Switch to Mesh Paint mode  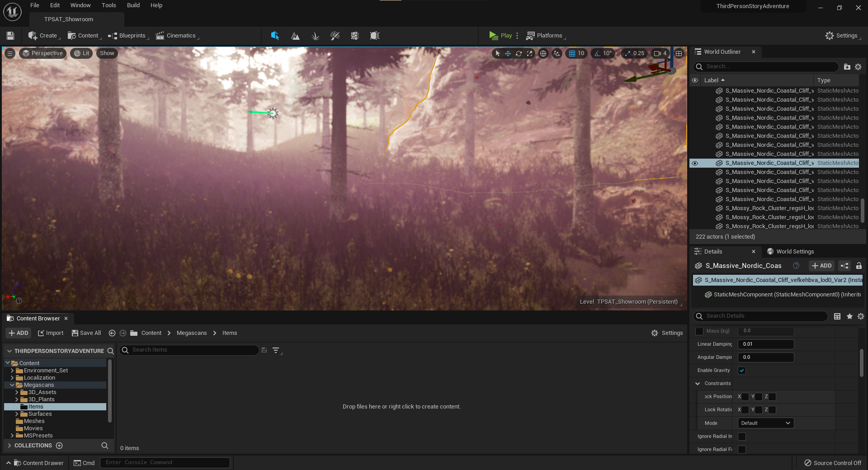click(335, 36)
